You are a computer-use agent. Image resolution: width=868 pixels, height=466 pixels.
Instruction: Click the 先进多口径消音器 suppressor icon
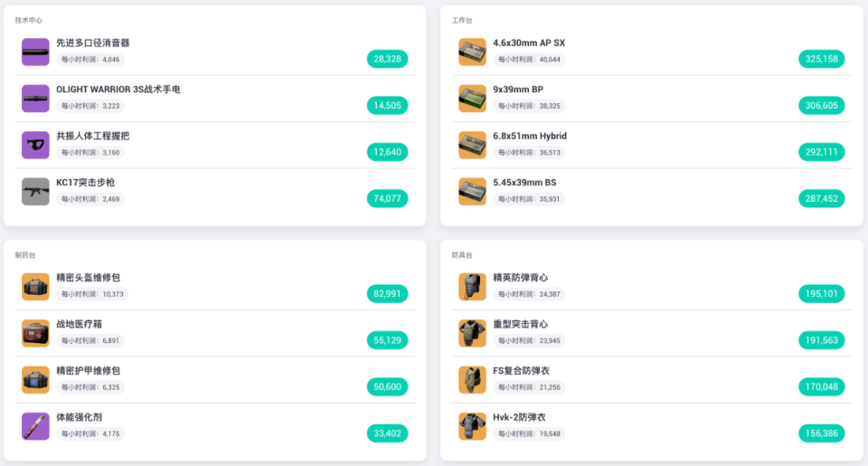[x=35, y=52]
